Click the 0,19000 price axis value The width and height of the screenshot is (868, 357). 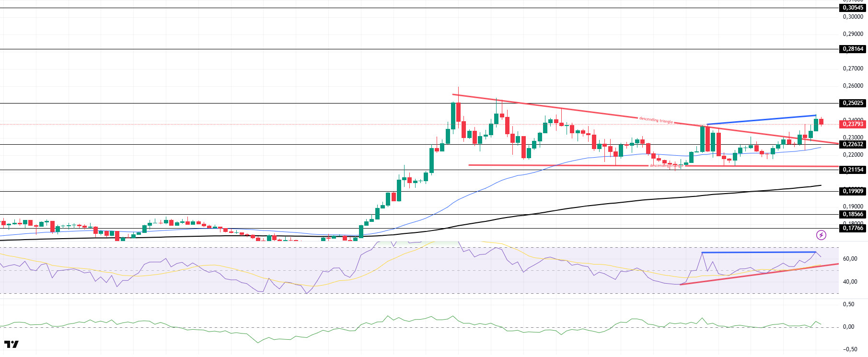click(x=853, y=207)
